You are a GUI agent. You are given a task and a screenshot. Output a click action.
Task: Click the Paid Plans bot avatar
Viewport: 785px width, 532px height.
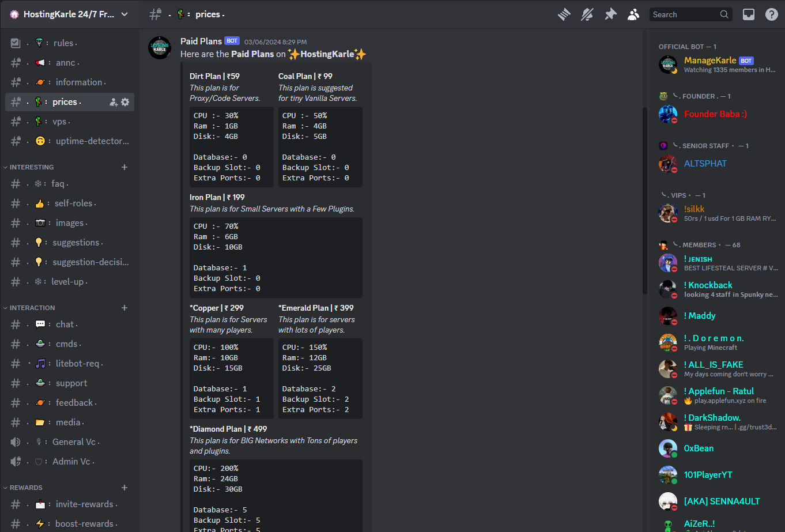point(160,48)
